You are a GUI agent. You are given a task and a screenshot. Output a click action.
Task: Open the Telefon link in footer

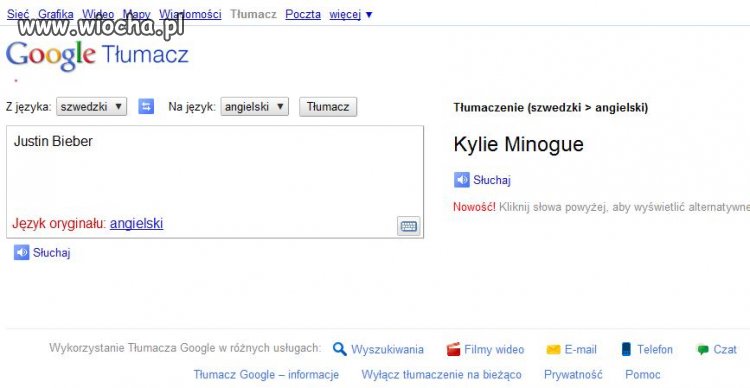655,350
